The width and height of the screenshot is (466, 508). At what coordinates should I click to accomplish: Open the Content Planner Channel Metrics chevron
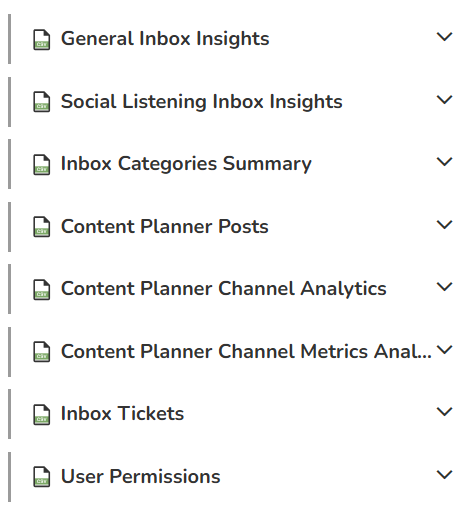(x=444, y=350)
